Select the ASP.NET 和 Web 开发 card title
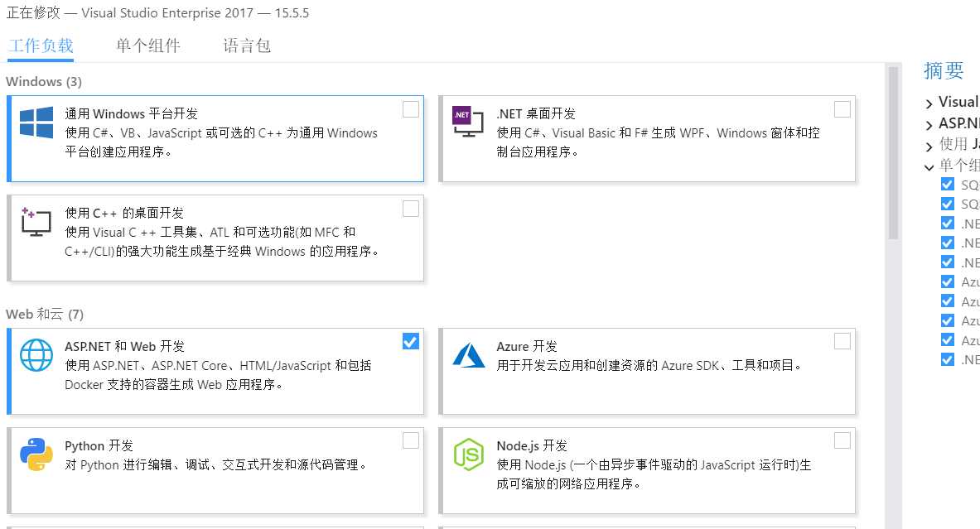980x529 pixels. [x=125, y=346]
